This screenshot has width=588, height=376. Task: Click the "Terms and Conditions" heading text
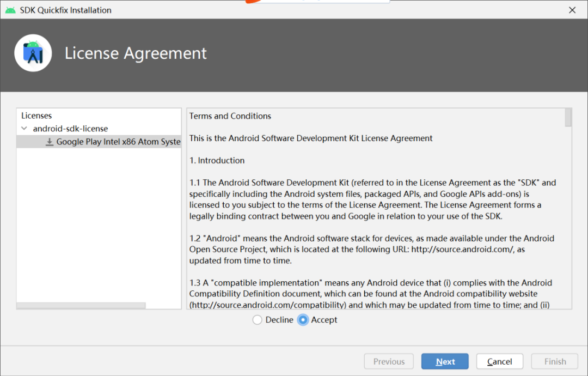tap(230, 116)
